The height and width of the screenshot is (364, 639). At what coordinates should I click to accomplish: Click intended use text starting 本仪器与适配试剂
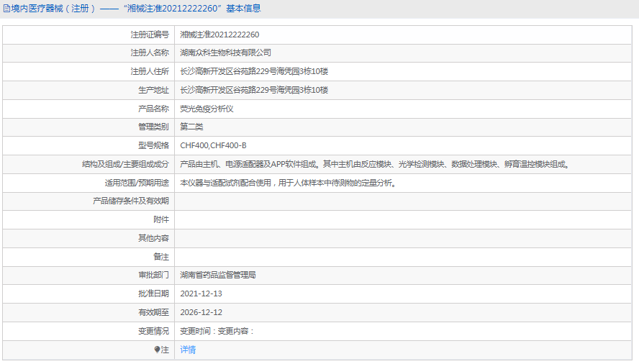click(288, 183)
